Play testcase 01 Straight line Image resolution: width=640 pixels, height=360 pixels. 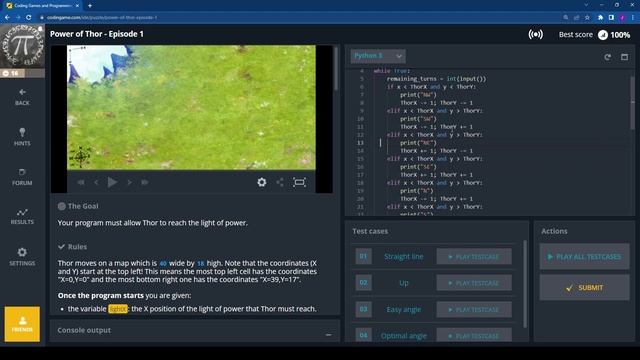(x=474, y=257)
